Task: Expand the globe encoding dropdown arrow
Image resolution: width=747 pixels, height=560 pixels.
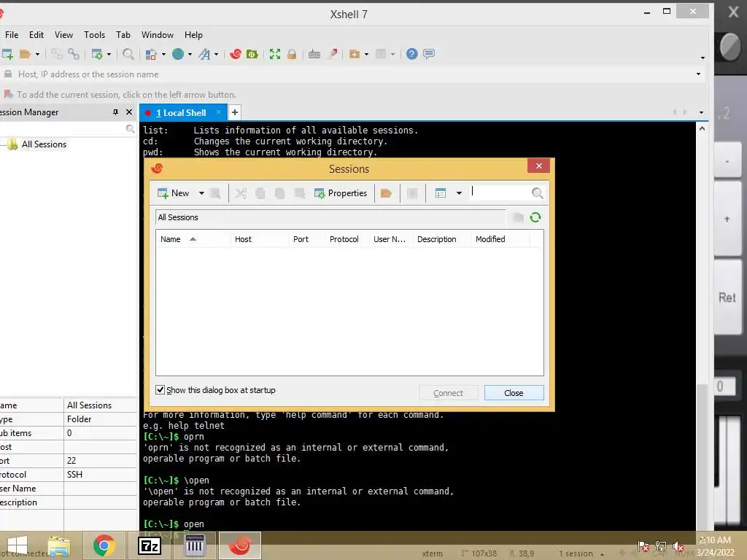Action: click(190, 54)
